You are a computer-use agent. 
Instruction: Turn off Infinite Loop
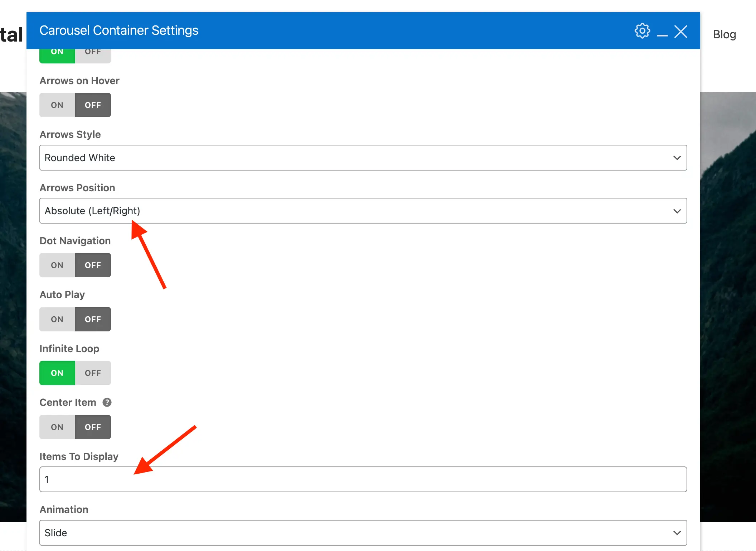tap(93, 373)
